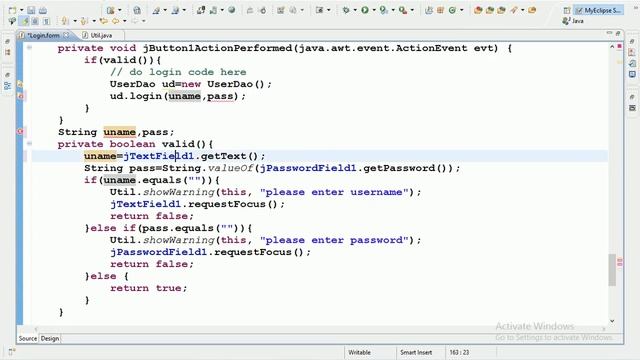The height and width of the screenshot is (360, 640).
Task: Click the 'UserDao ud=new UserDao();' line
Action: click(x=191, y=84)
